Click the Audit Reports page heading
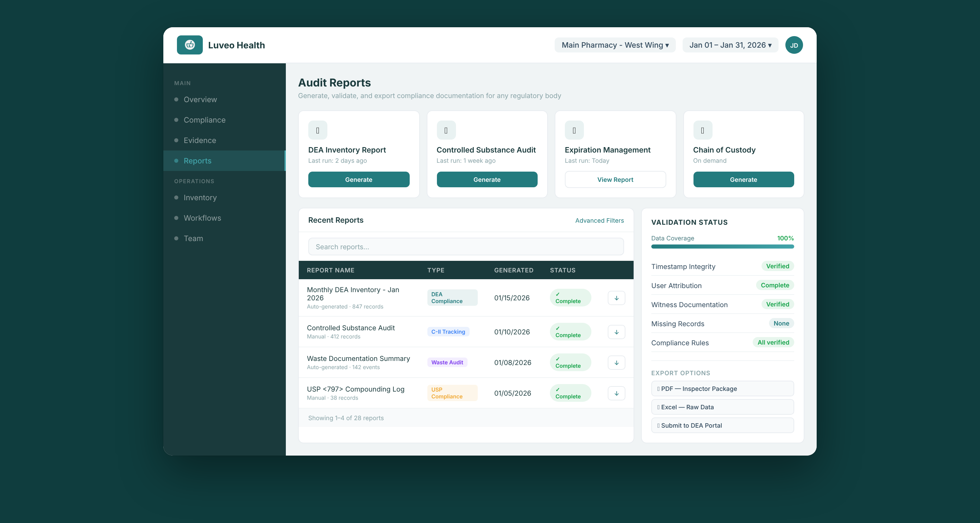 [x=334, y=83]
